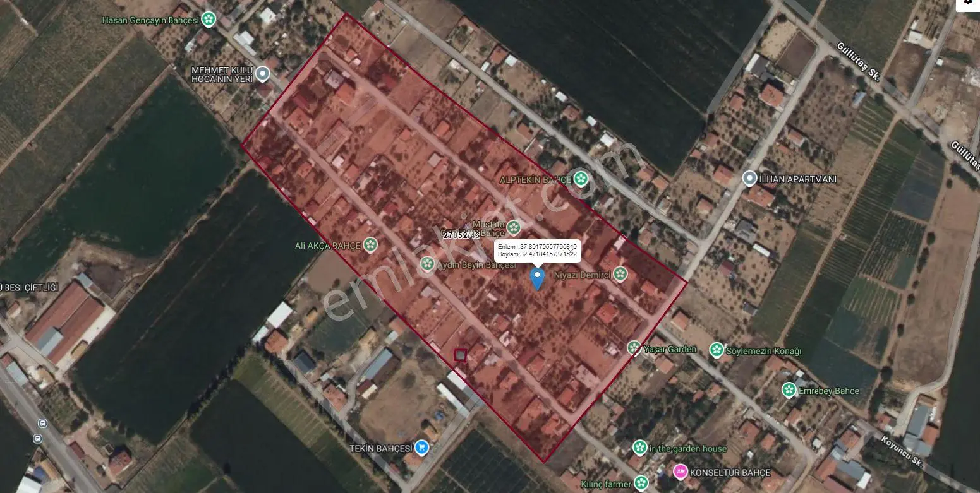Image resolution: width=980 pixels, height=493 pixels.
Task: Select the Mehmet Kulu Hoca'nın Yeri pin
Action: (263, 74)
